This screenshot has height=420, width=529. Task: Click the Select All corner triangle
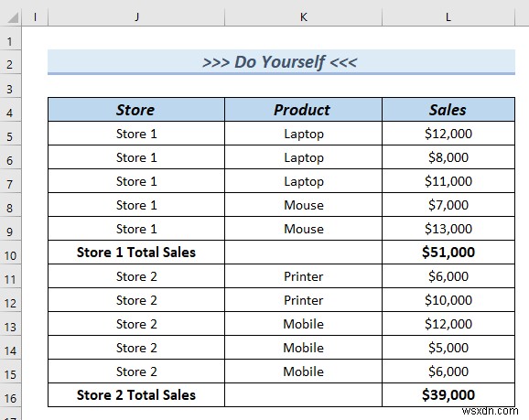[11, 17]
